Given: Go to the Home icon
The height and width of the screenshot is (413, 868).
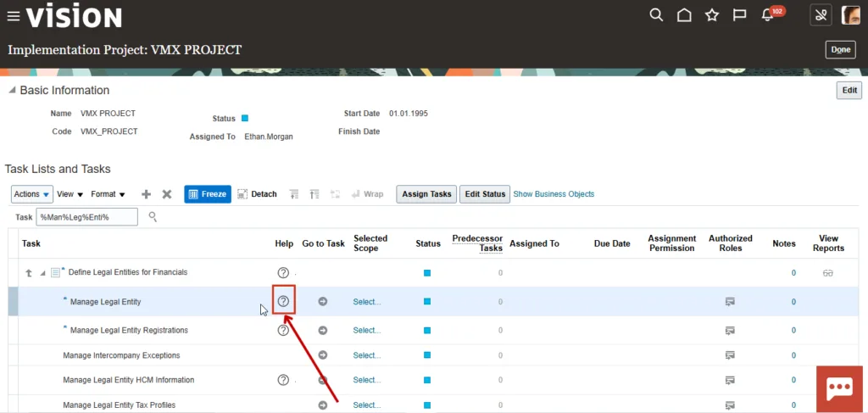Looking at the screenshot, I should (x=683, y=15).
